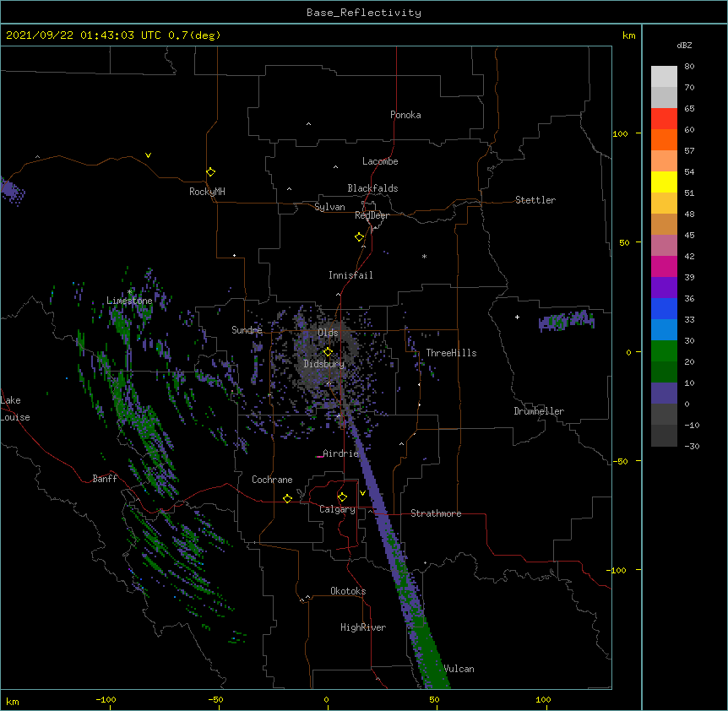Click the Innisfail town label
The width and height of the screenshot is (728, 711).
click(x=350, y=275)
